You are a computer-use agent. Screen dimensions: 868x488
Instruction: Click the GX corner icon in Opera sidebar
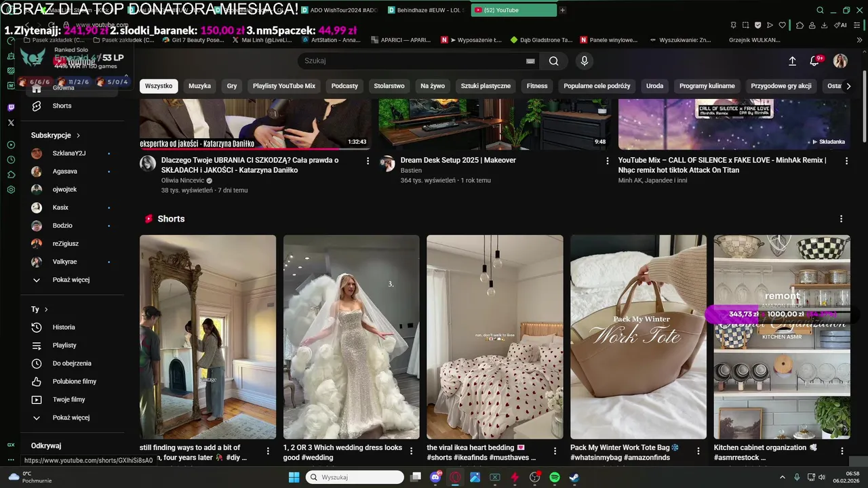click(11, 445)
